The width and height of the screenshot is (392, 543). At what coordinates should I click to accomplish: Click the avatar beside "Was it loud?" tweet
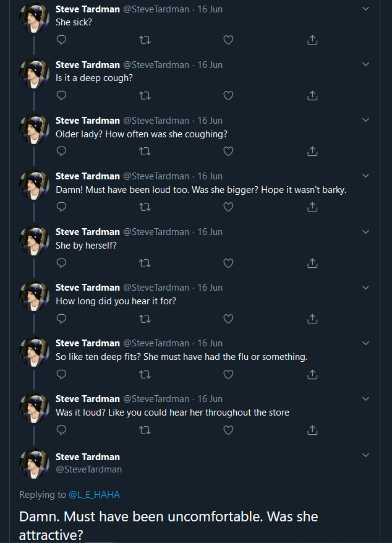coord(34,408)
